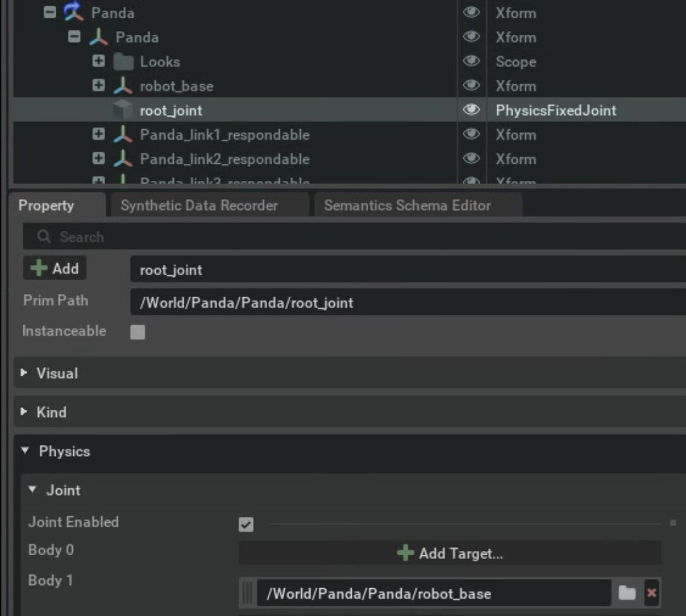Viewport: 686px width, 616px height.
Task: Click the folder icon beside Body 1 path
Action: click(x=627, y=593)
